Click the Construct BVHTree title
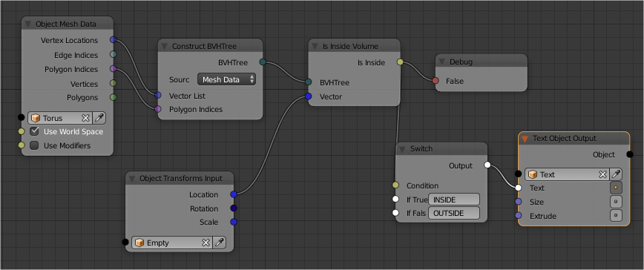Viewport: 644px width, 270px height. pos(204,47)
